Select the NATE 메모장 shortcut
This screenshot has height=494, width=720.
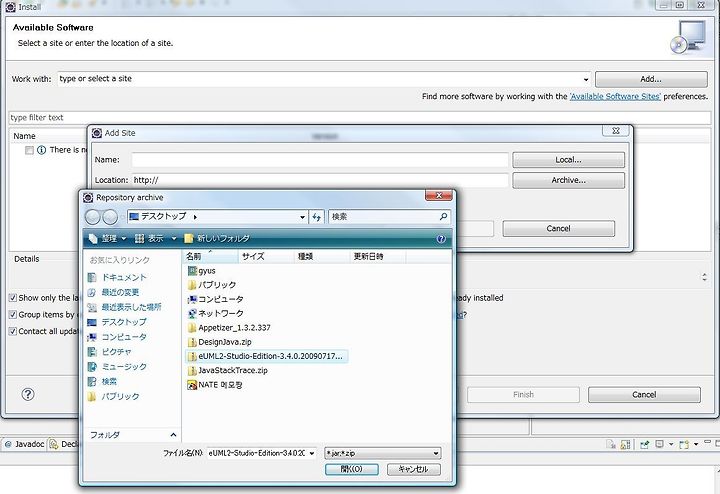pyautogui.click(x=214, y=385)
